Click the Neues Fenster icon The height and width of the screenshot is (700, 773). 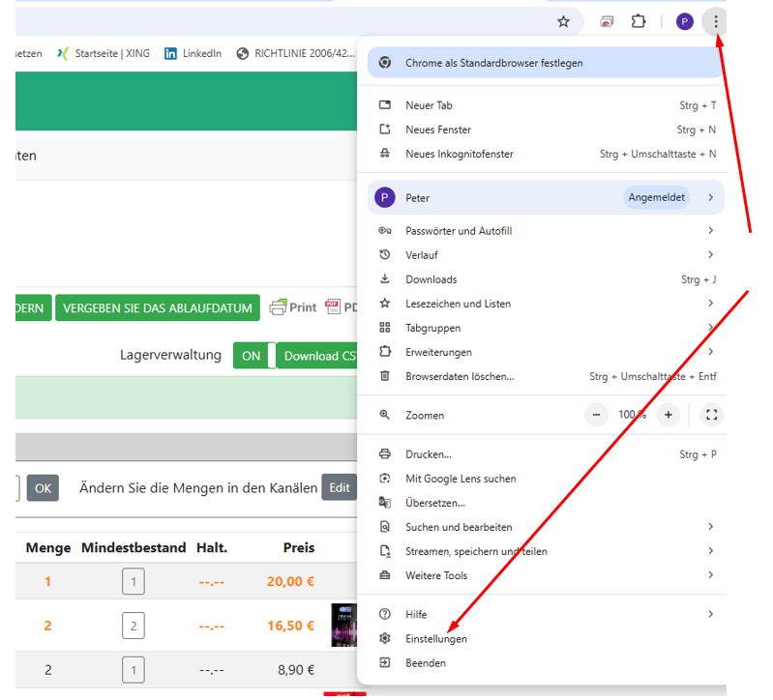pos(384,129)
